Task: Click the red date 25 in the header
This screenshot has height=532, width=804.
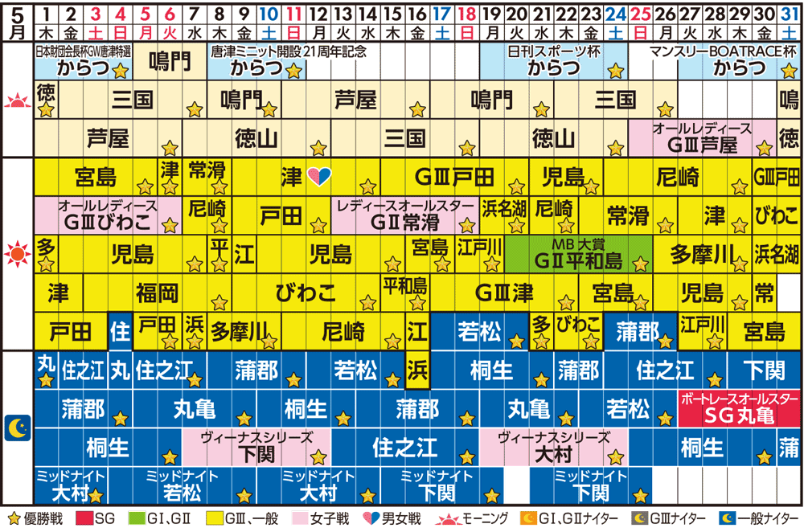Action: click(x=640, y=14)
